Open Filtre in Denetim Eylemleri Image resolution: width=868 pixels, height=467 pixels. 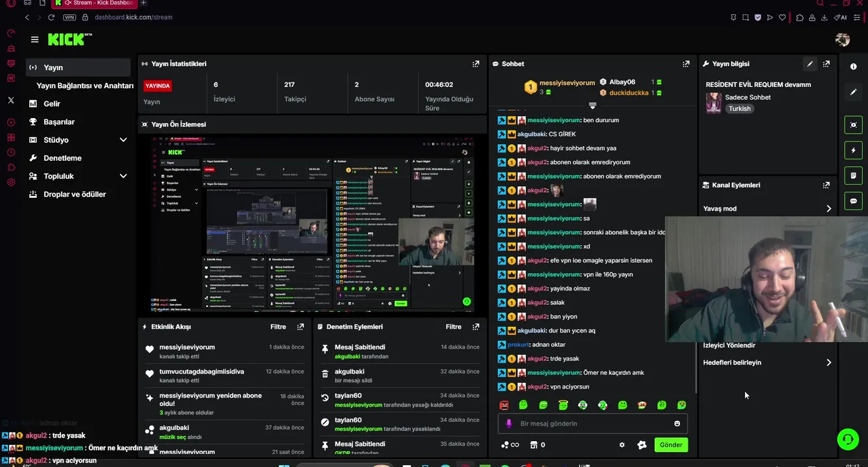(x=454, y=327)
